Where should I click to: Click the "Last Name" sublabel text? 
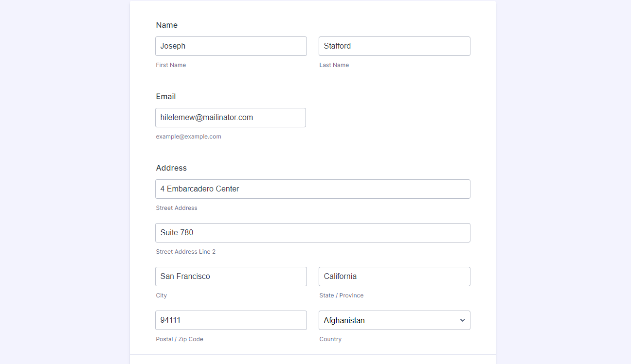(334, 65)
